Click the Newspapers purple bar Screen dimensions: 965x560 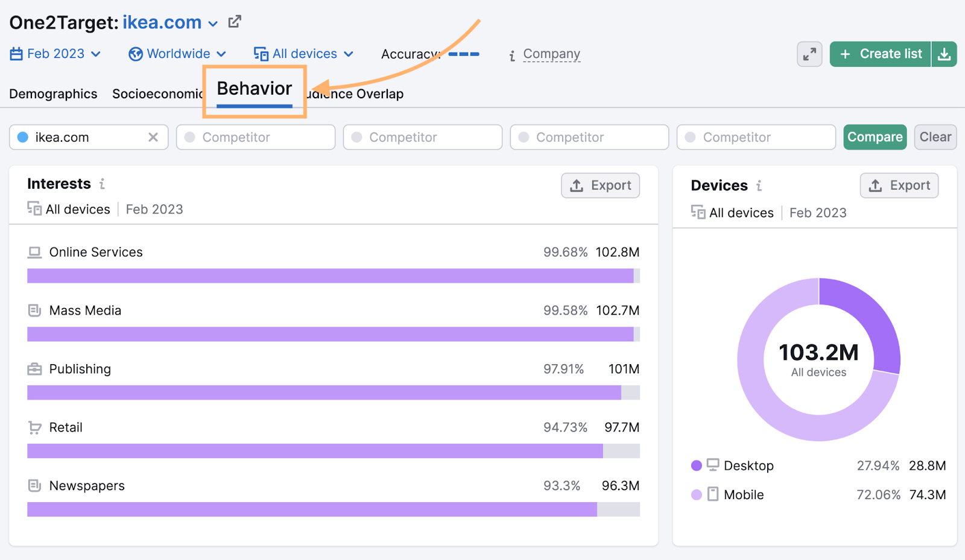(x=312, y=510)
